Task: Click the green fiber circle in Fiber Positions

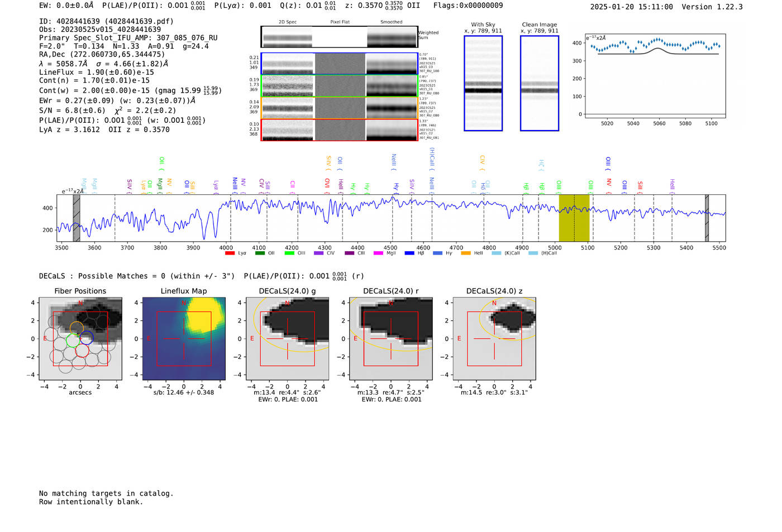Action: (x=73, y=340)
